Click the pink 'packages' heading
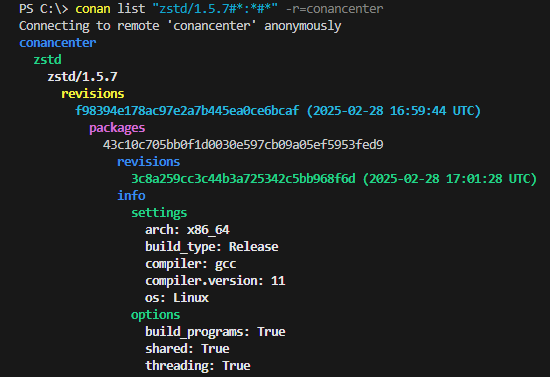The image size is (550, 377). [x=117, y=128]
